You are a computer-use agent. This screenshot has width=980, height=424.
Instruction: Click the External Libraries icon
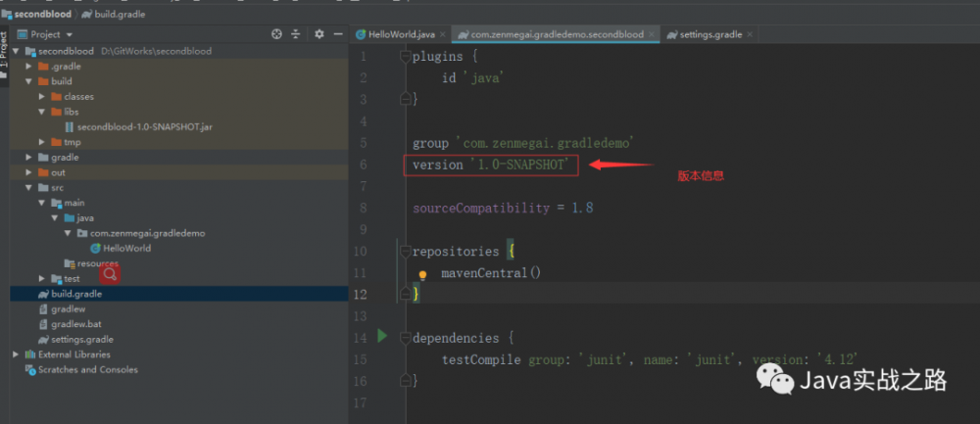click(x=30, y=354)
